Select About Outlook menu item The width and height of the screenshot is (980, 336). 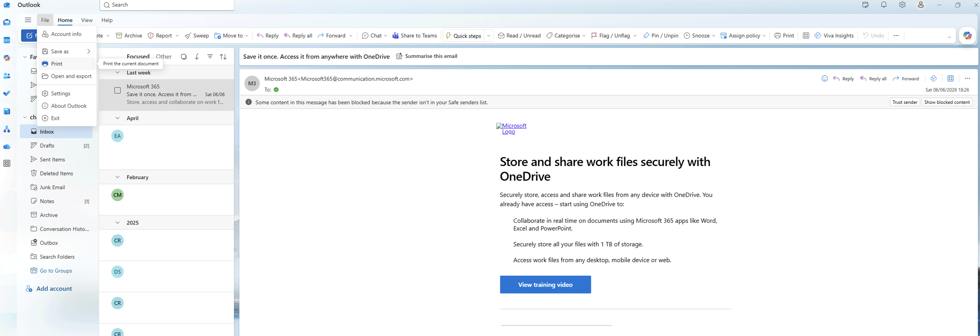pyautogui.click(x=67, y=106)
